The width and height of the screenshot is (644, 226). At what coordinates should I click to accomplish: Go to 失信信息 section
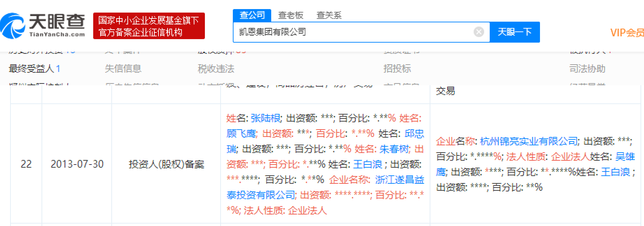[123, 69]
